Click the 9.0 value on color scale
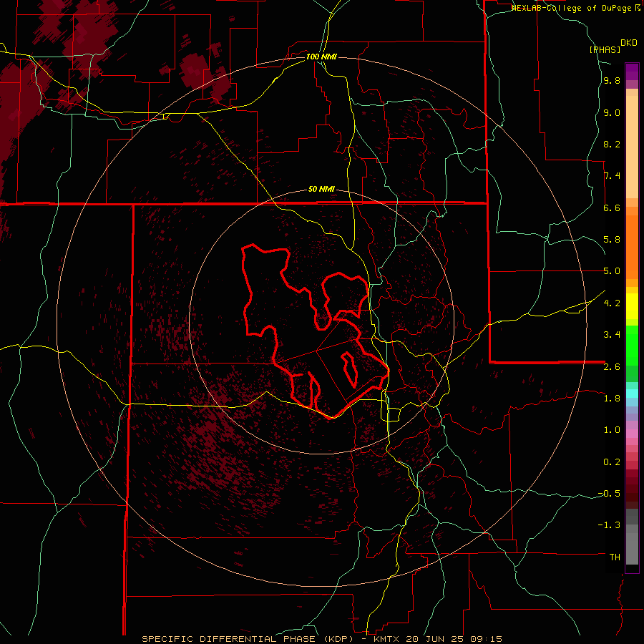The image size is (644, 644). tap(612, 113)
